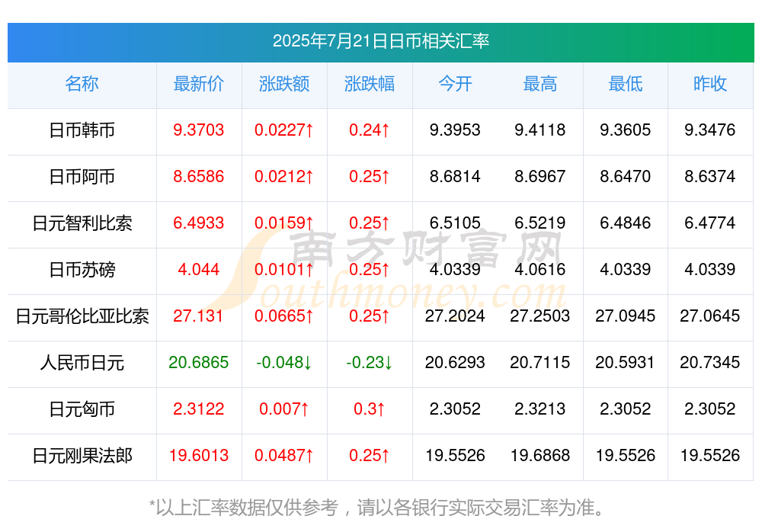
Task: Click latest price 27.131
Action: point(198,316)
